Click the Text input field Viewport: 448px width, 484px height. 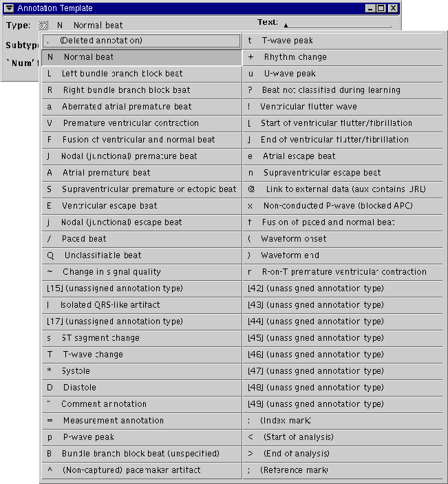point(337,26)
